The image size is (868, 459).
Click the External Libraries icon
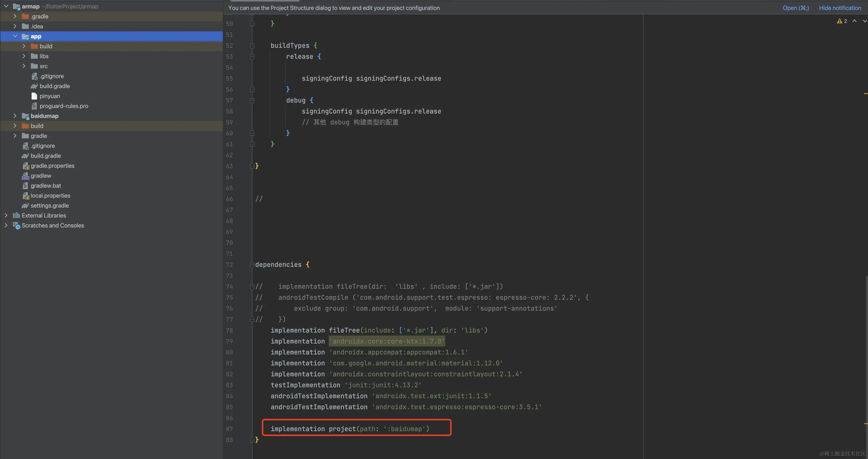tap(16, 215)
